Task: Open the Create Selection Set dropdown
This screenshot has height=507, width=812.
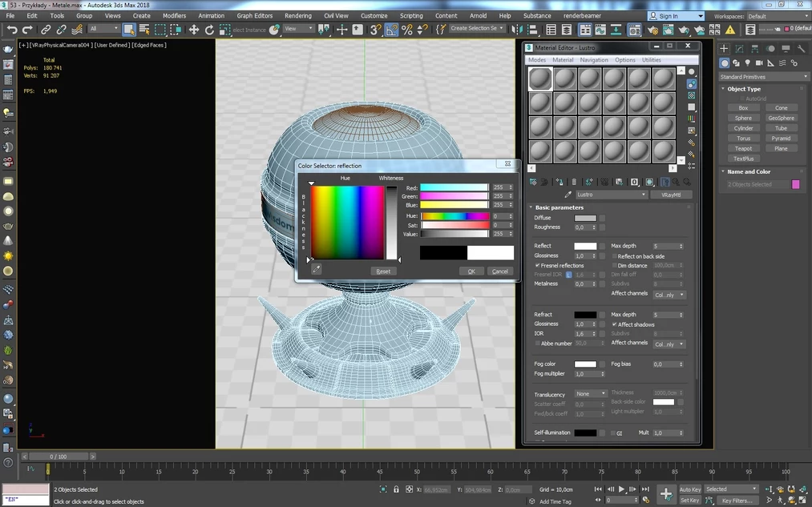Action: coord(477,29)
